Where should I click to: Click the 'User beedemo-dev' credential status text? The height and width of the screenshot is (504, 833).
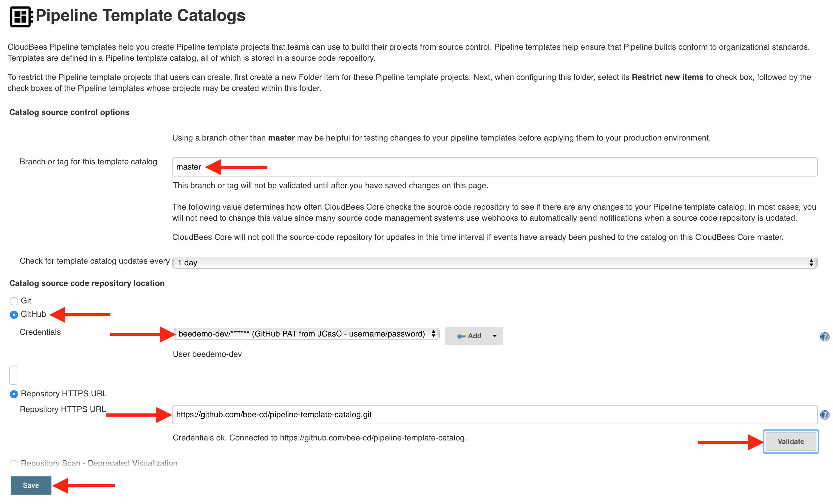pyautogui.click(x=207, y=354)
